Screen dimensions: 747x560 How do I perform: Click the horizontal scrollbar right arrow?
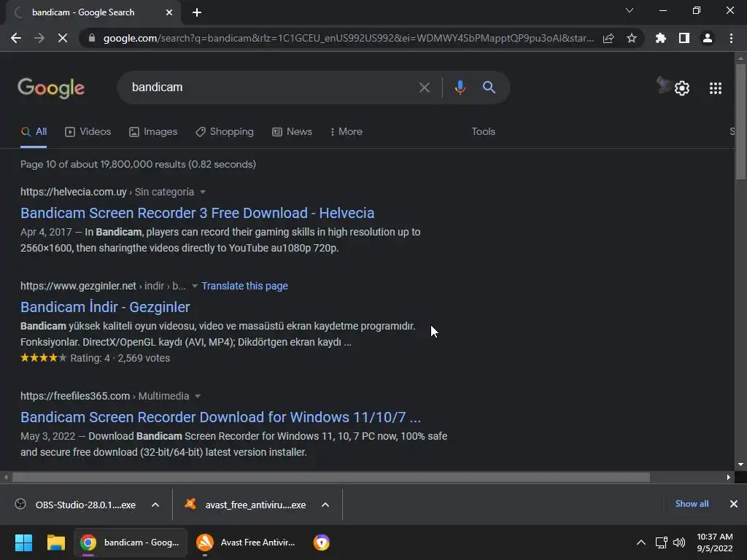729,477
